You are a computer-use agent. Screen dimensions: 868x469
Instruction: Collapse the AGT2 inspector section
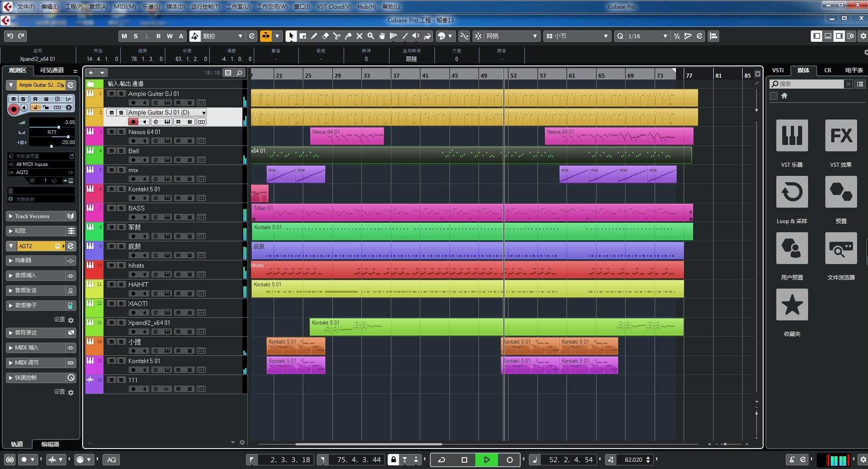point(10,246)
